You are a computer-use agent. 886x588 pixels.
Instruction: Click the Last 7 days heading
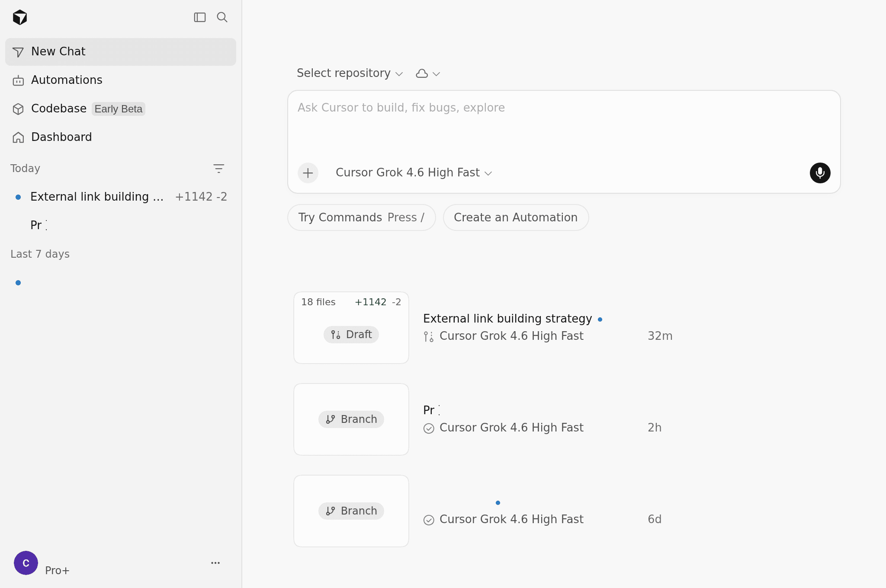tap(40, 254)
